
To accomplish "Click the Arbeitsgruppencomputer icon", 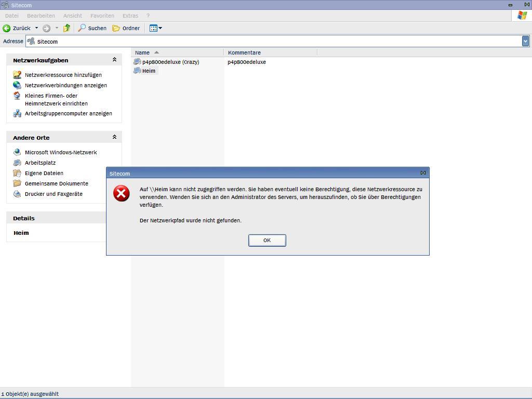I will coord(17,113).
